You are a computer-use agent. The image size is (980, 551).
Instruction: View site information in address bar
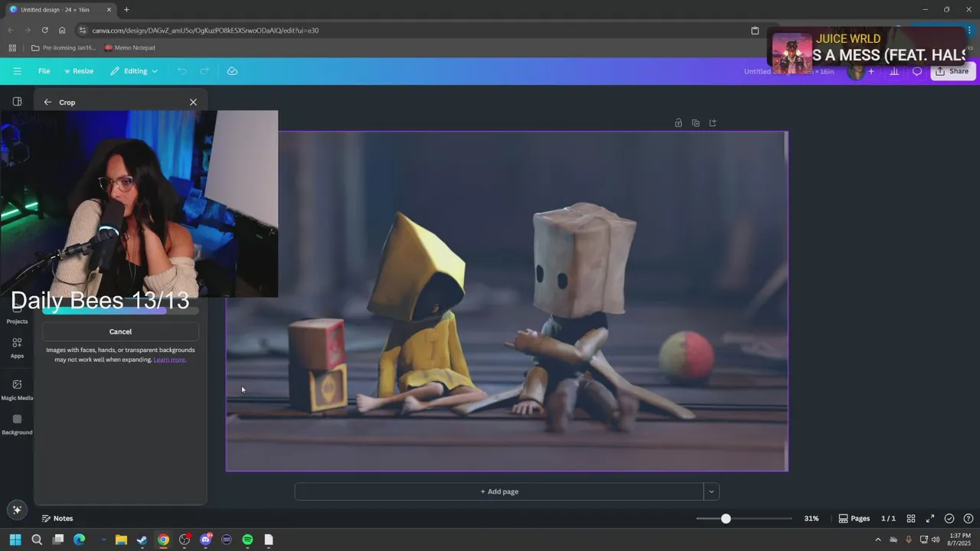(82, 31)
